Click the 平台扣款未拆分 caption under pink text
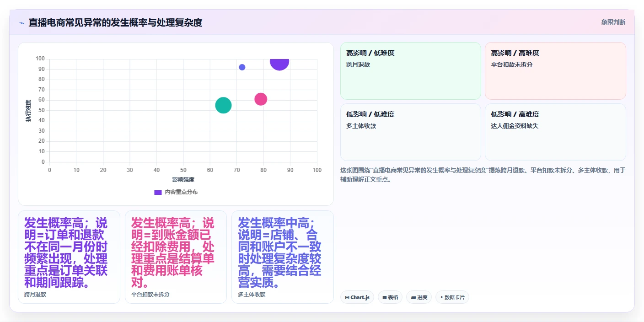 [150, 295]
